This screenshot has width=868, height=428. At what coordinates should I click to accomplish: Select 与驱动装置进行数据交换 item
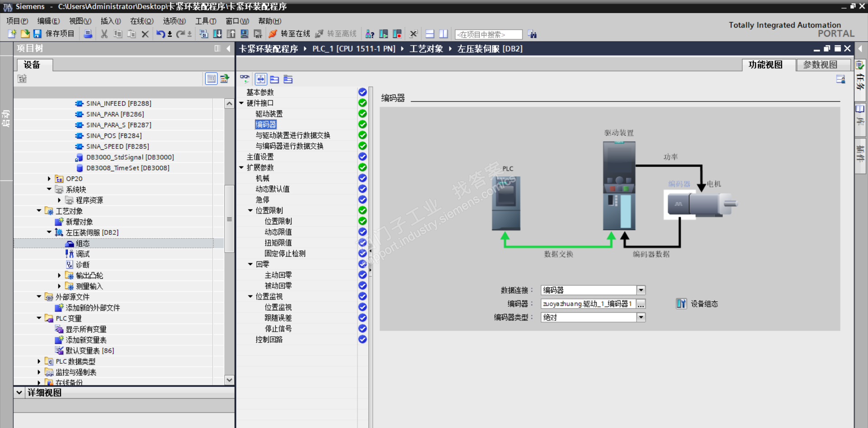(292, 135)
